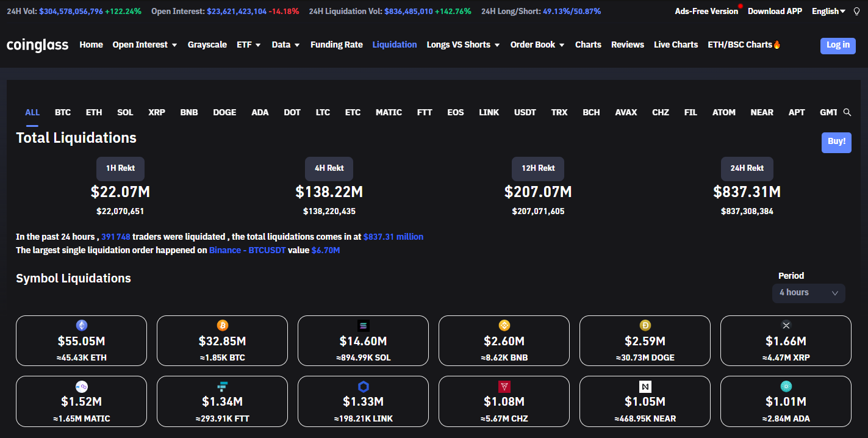Click the Buy! button
Image resolution: width=868 pixels, height=438 pixels.
tap(836, 142)
